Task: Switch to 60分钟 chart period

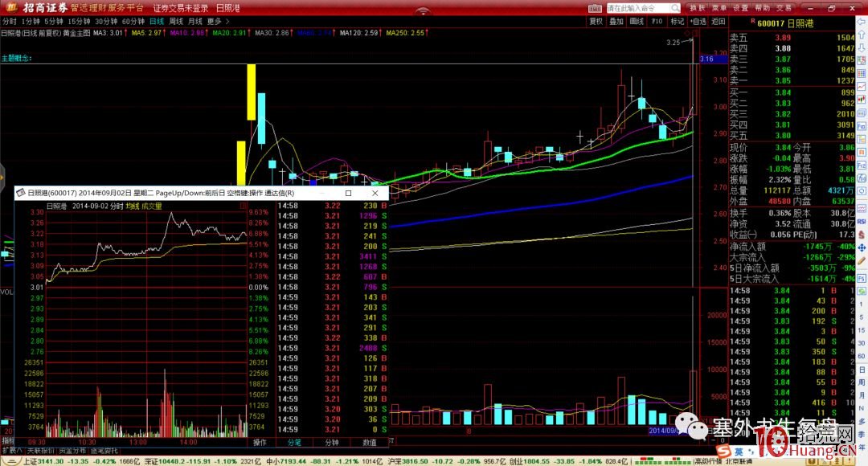Action: point(133,21)
